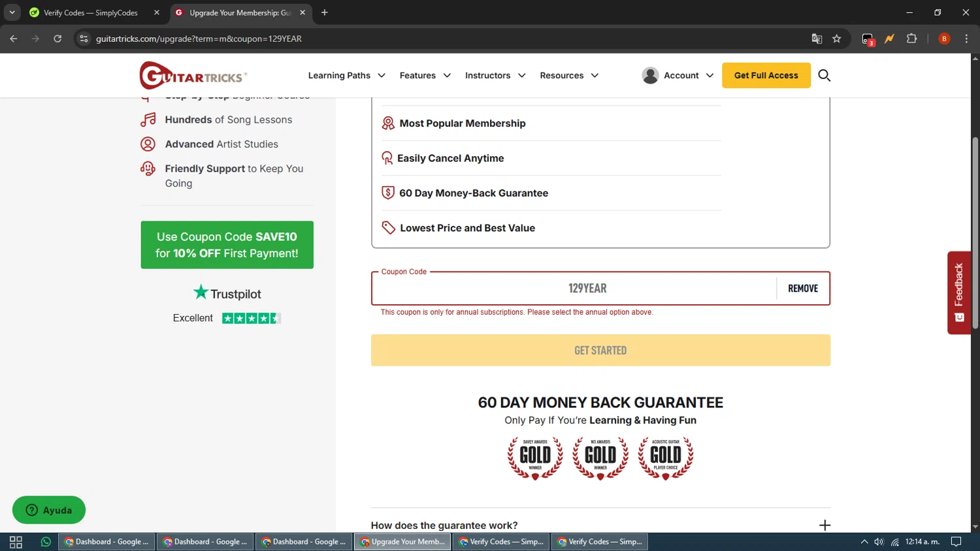This screenshot has height=551, width=980.
Task: Open Windows task view icon
Action: click(x=16, y=542)
